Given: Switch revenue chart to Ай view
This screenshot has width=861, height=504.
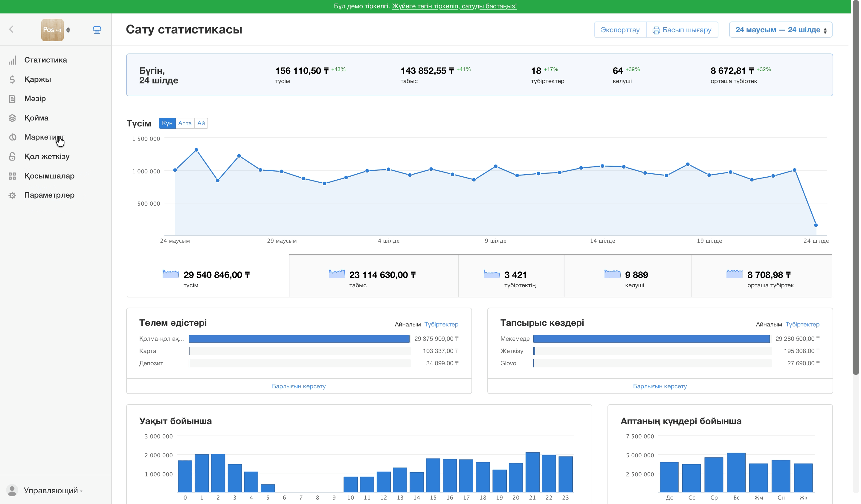Looking at the screenshot, I should click(201, 123).
